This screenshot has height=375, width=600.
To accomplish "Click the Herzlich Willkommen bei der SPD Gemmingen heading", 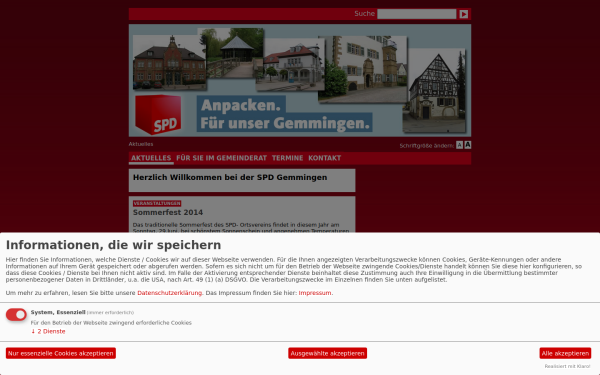I will (230, 178).
